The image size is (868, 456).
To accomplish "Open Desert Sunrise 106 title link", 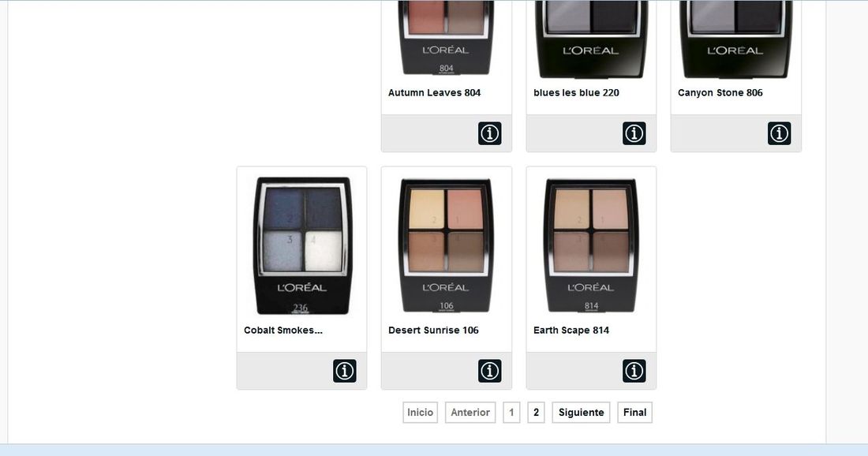I will click(x=433, y=331).
